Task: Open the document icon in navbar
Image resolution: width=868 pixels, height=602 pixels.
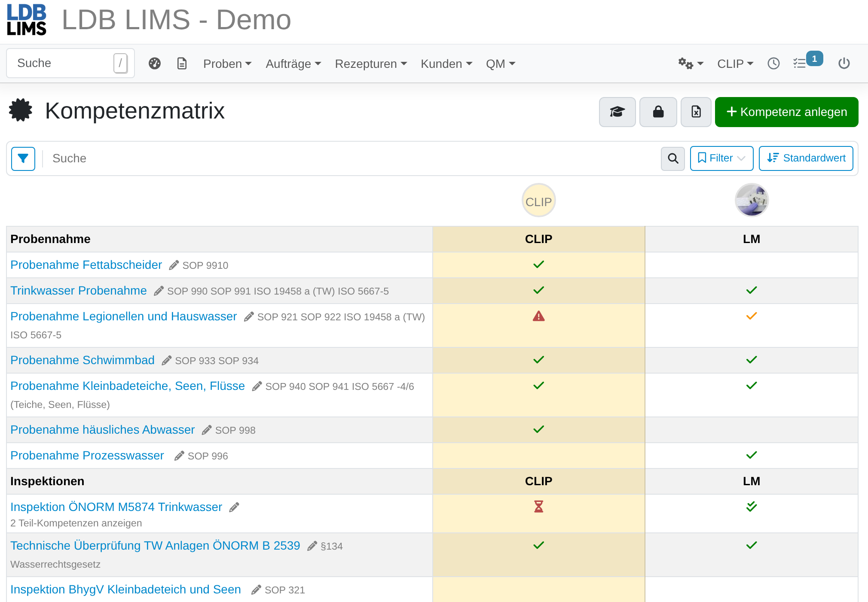Action: 182,64
